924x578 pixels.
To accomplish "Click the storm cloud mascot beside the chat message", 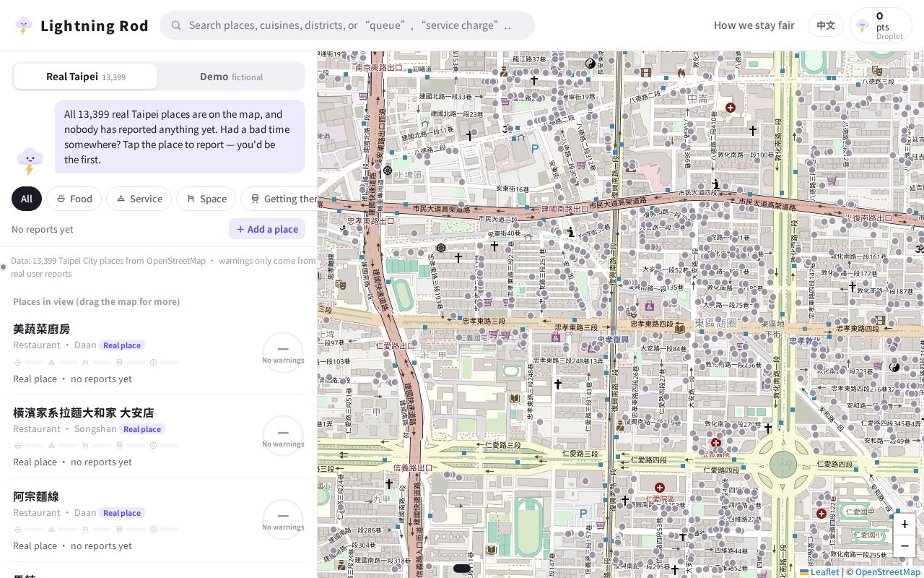I will [x=30, y=160].
